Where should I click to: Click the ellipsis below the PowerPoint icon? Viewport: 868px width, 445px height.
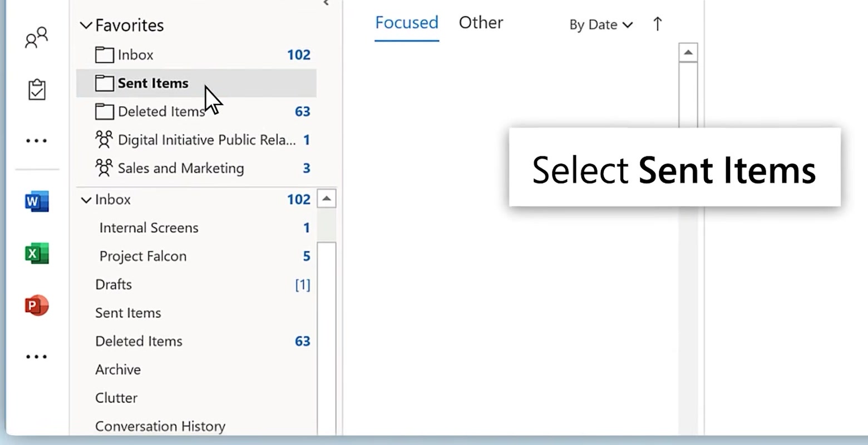tap(37, 357)
